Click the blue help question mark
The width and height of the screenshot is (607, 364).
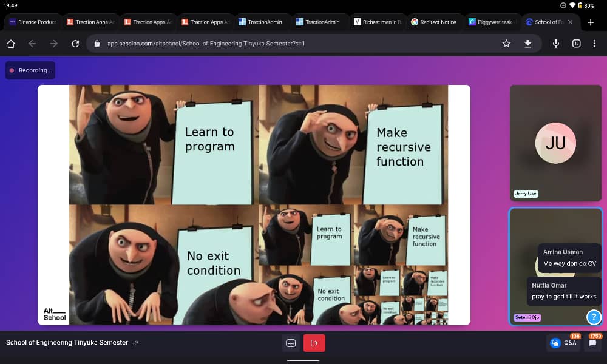click(x=594, y=317)
